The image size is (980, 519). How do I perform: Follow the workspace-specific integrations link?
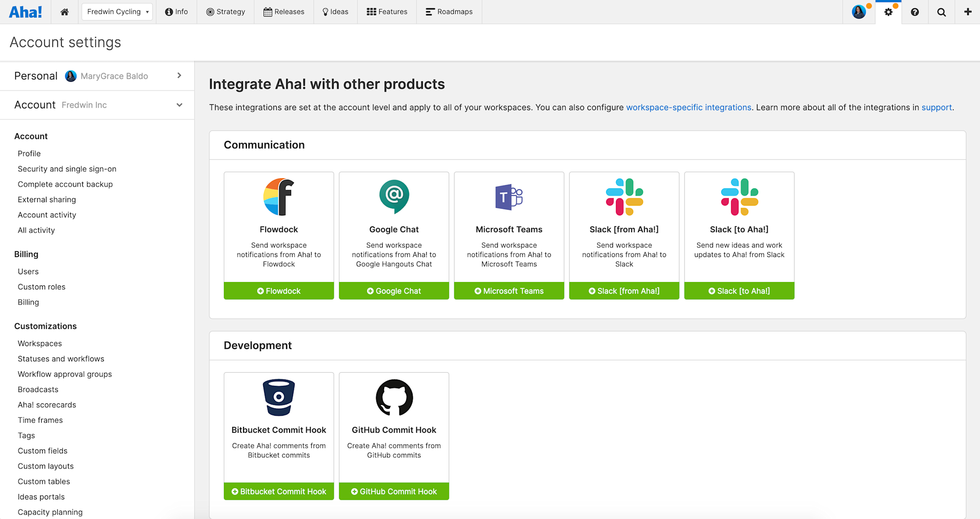tap(688, 107)
